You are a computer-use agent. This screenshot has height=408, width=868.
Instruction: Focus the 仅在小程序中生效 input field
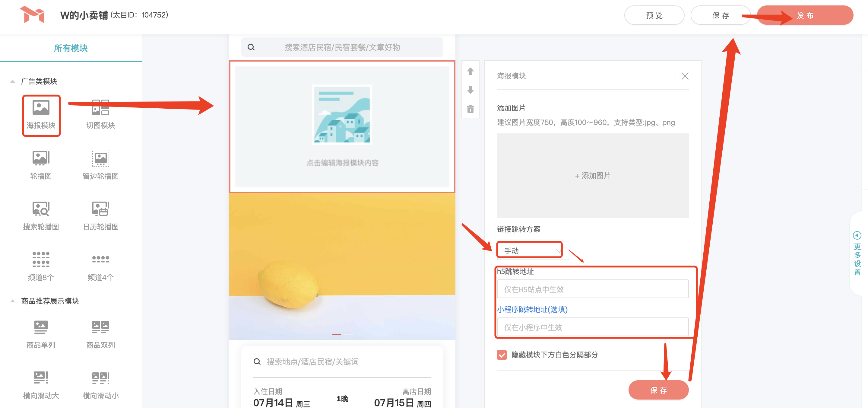coord(593,327)
